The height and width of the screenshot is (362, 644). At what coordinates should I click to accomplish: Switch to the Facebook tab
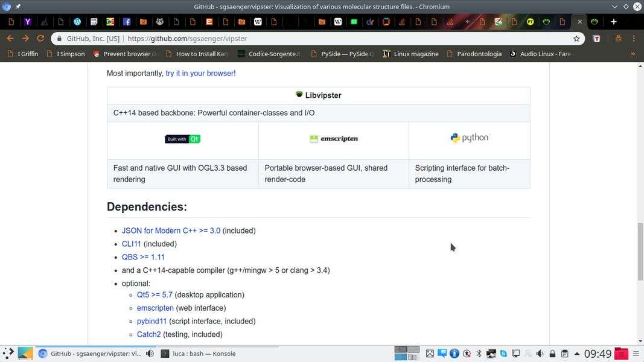click(x=127, y=22)
